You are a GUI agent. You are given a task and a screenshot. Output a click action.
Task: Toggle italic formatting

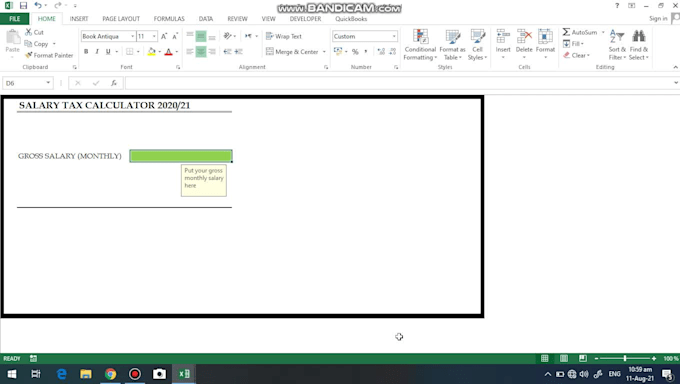tap(97, 52)
